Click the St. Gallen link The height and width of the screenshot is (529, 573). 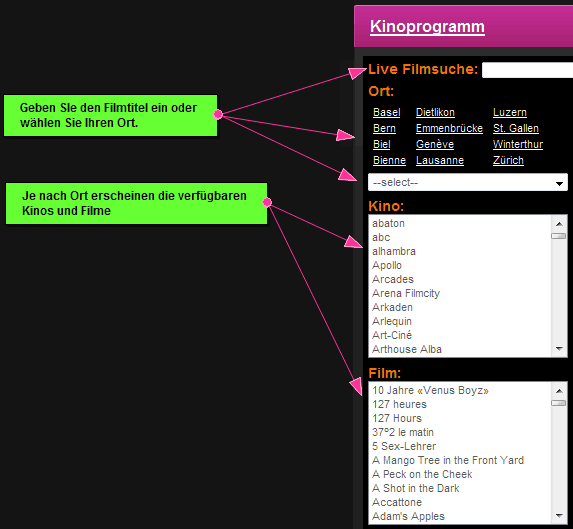(516, 128)
